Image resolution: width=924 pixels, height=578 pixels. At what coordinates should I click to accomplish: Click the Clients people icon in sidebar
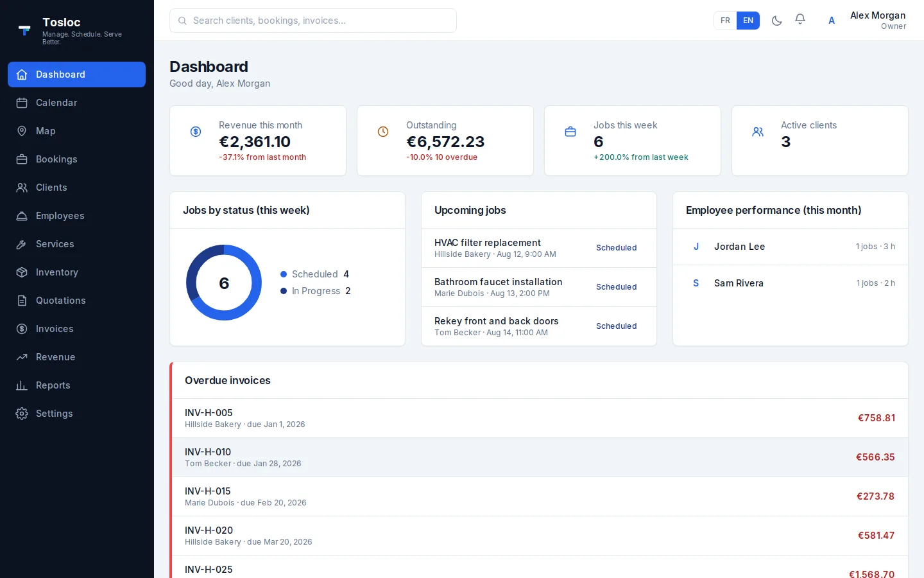tap(22, 188)
